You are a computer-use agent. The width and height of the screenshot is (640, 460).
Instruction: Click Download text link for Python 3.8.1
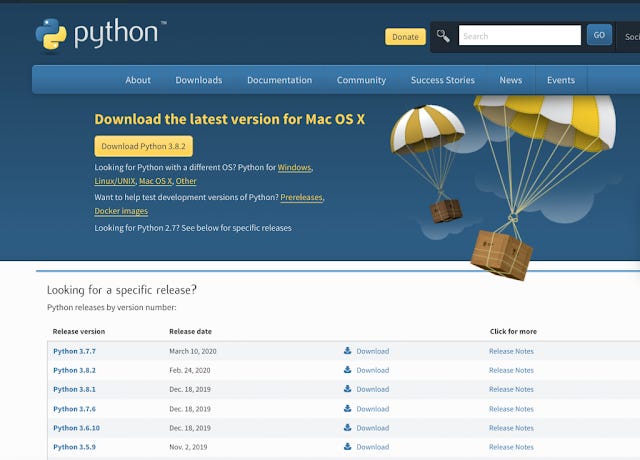tap(373, 389)
